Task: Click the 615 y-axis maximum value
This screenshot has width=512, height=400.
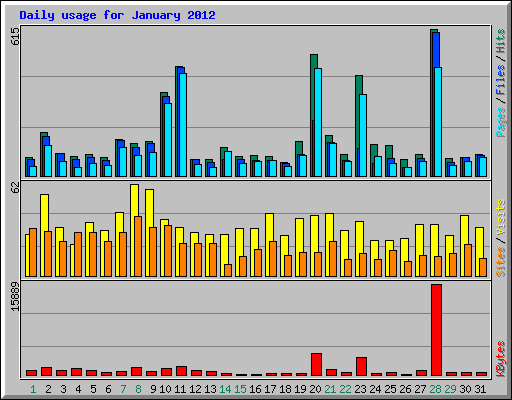Action: tap(15, 36)
